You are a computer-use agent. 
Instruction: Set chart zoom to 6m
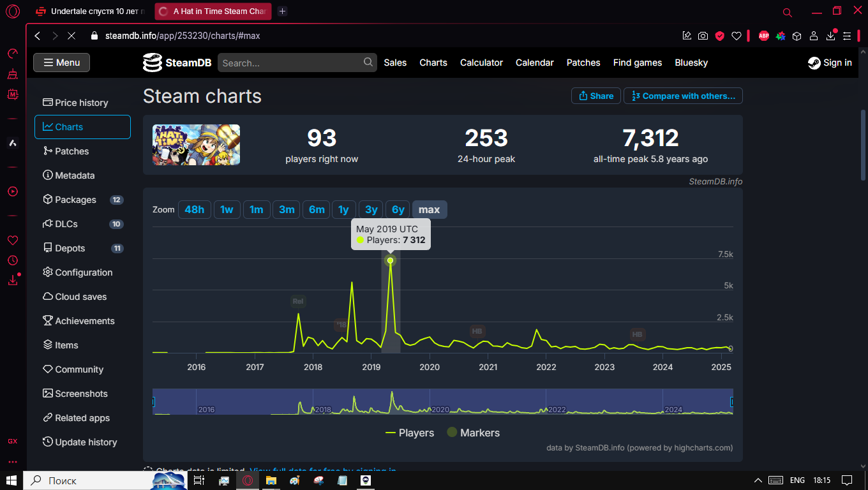tap(317, 209)
